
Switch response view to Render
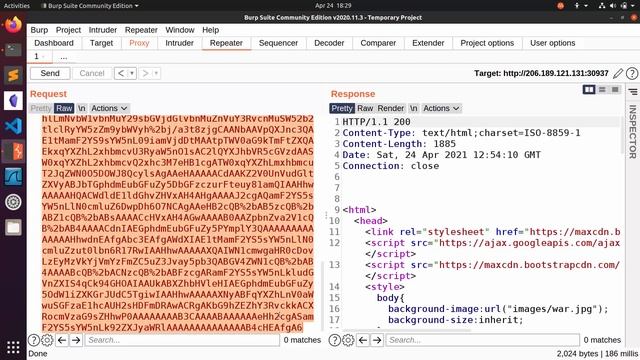391,108
